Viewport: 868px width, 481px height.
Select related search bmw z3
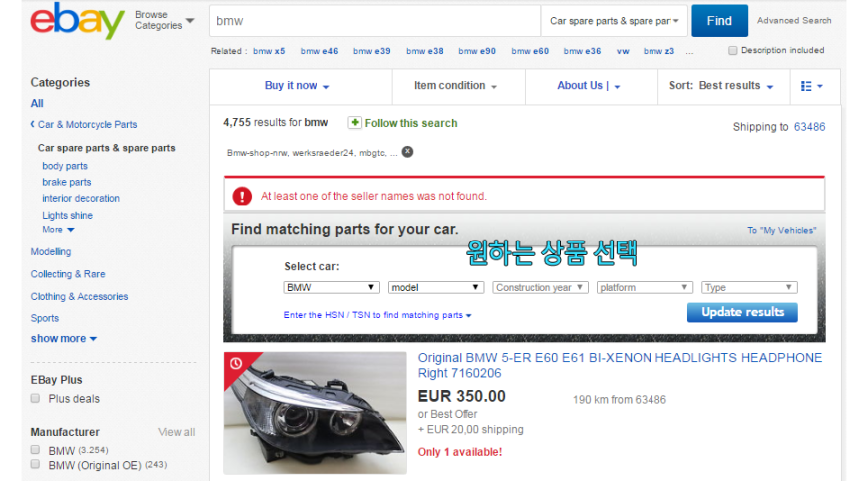[658, 51]
